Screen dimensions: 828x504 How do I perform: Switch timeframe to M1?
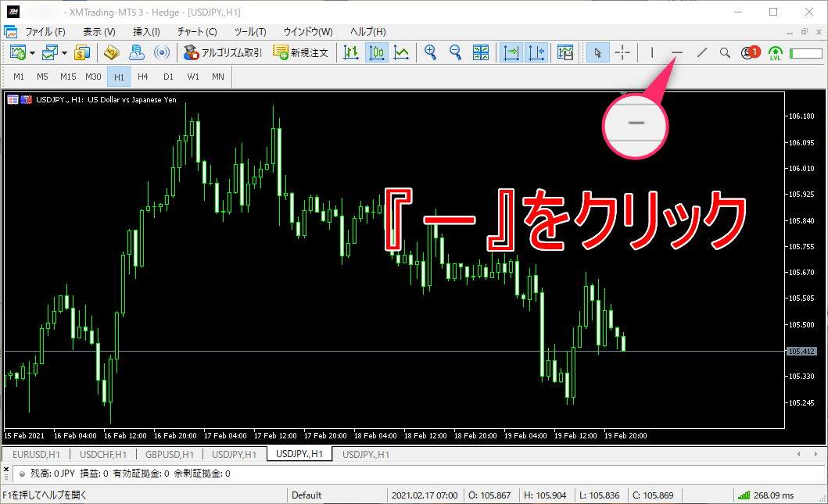[x=19, y=77]
